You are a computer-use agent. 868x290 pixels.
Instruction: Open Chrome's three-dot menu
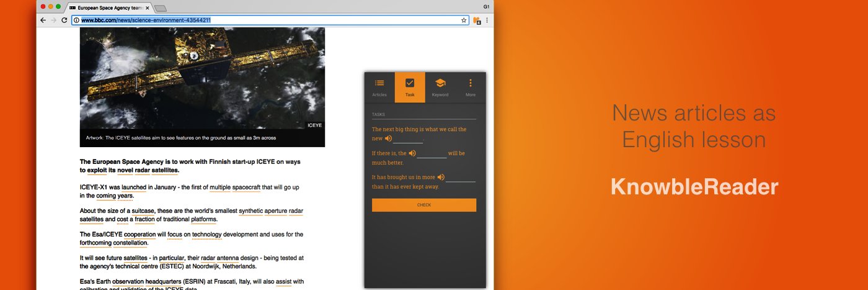[x=487, y=20]
